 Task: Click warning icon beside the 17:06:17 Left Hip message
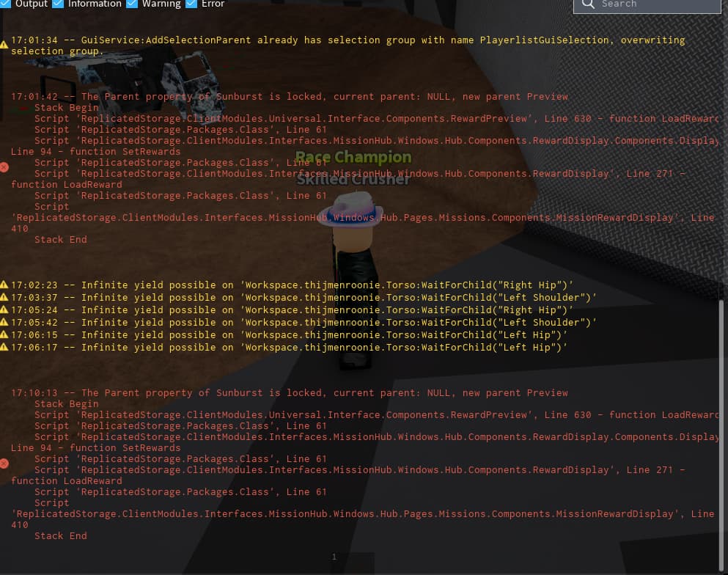coord(6,347)
